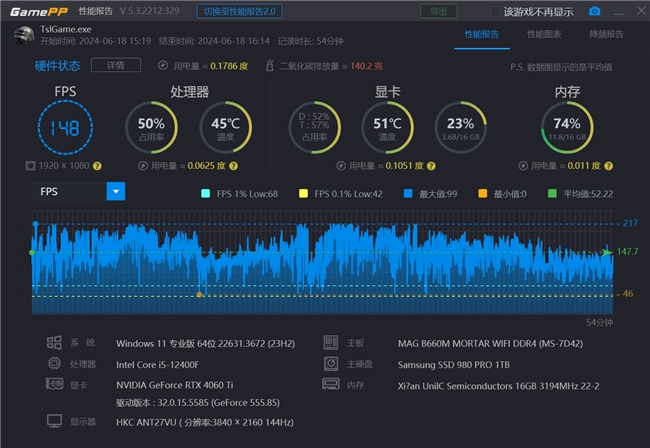Click the 0.1786 度 power value

point(229,66)
